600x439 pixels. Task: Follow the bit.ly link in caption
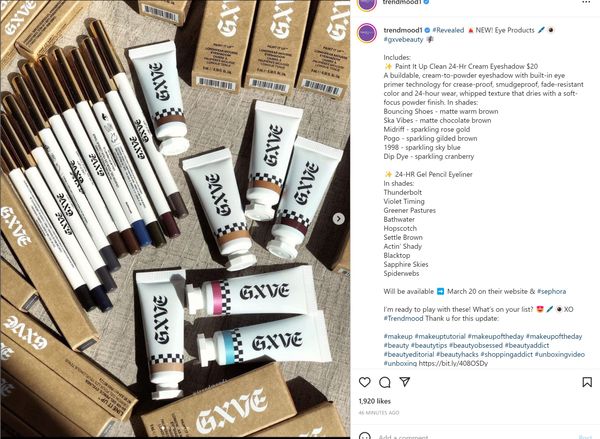click(x=453, y=363)
